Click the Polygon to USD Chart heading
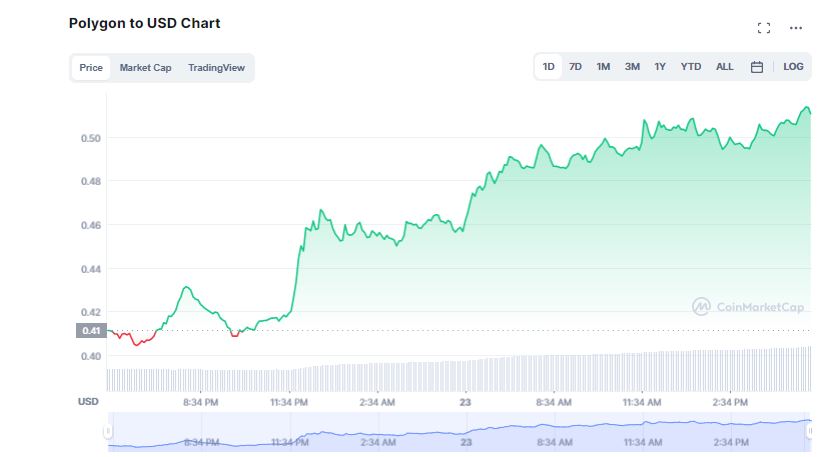 pos(144,23)
